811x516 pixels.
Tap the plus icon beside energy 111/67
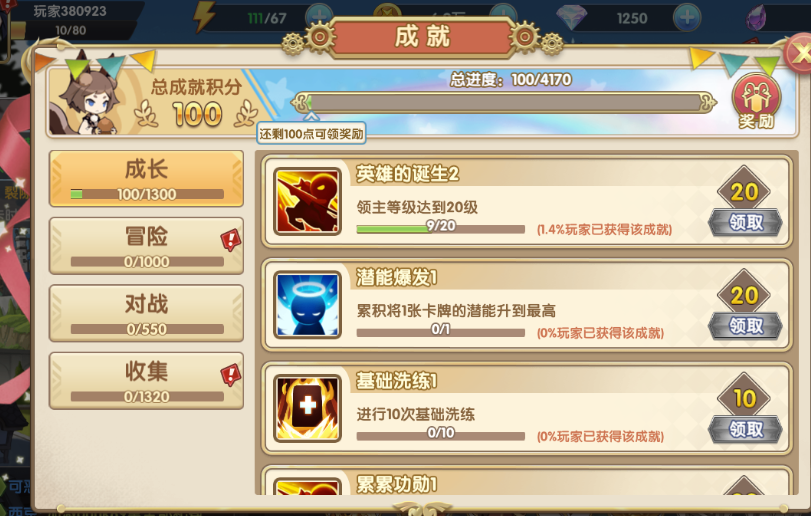pyautogui.click(x=319, y=16)
